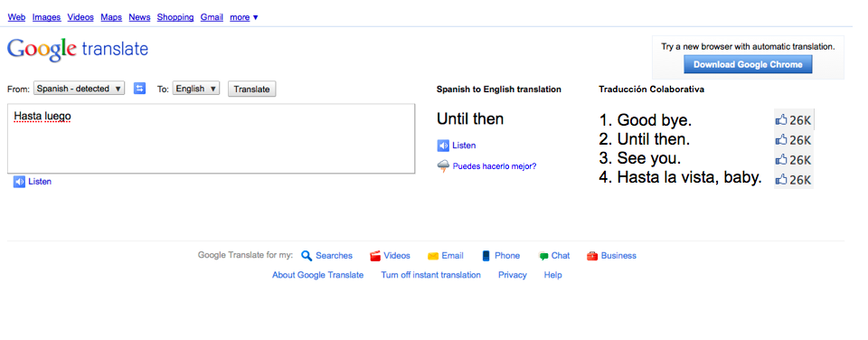Click Turn off instant translation
Screen dimensions: 868x340
[x=430, y=275]
